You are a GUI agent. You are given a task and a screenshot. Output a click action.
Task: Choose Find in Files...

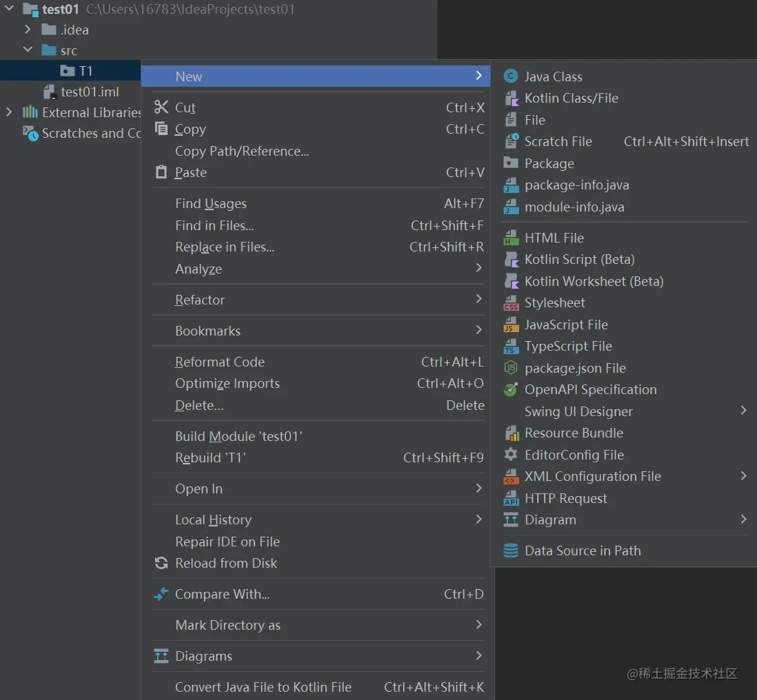pyautogui.click(x=316, y=225)
